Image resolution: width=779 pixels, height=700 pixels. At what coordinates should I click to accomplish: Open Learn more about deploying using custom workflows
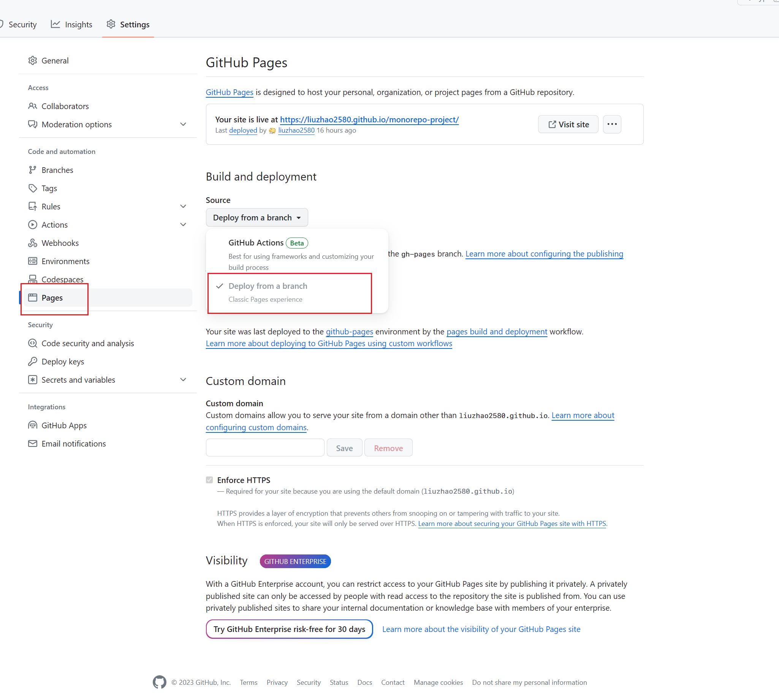pos(329,344)
